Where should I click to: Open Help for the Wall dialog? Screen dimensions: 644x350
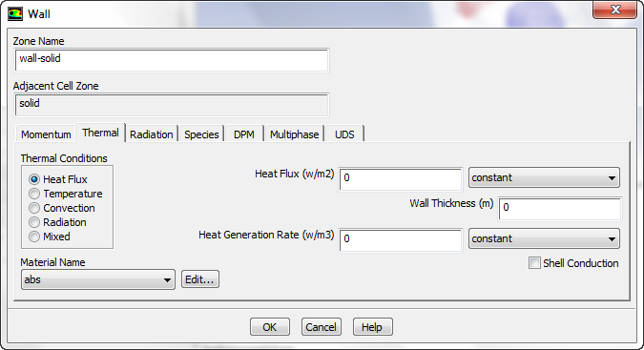[x=372, y=327]
